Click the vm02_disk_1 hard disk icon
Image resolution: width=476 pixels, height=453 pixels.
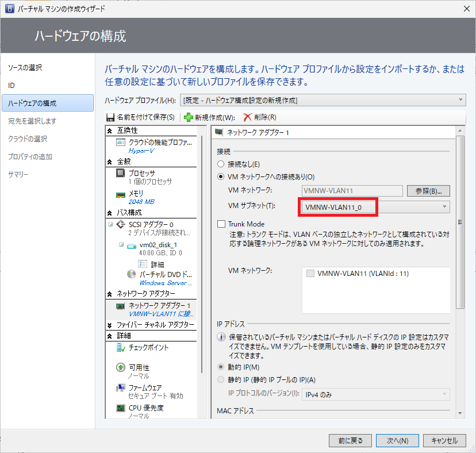click(132, 246)
